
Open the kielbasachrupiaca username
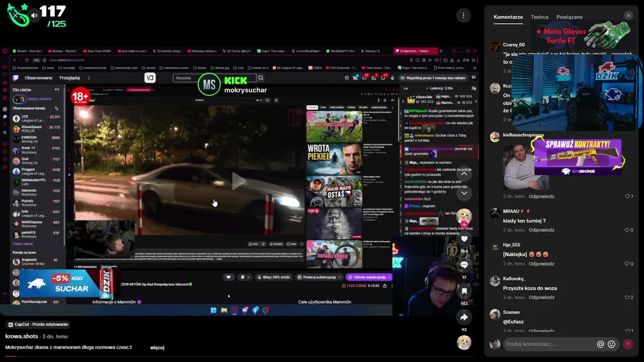pyautogui.click(x=523, y=135)
